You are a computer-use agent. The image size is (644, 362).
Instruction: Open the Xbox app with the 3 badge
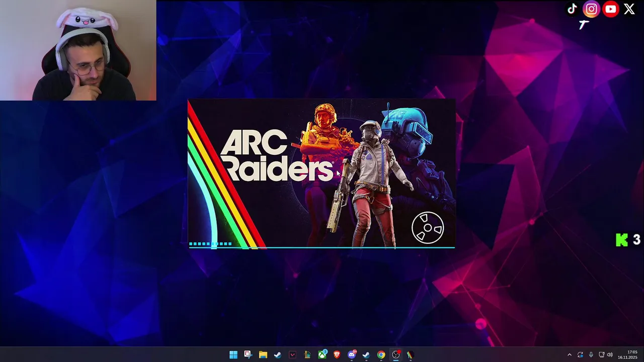[x=322, y=355]
